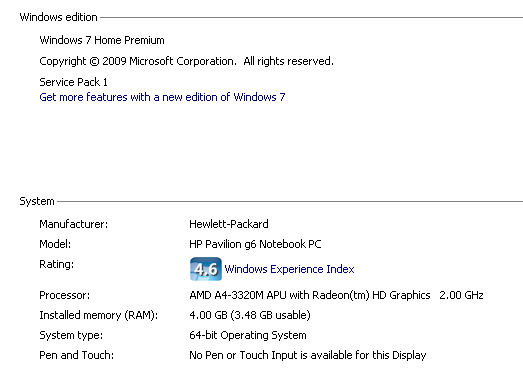
Task: Click the Rating label
Action: [x=56, y=264]
